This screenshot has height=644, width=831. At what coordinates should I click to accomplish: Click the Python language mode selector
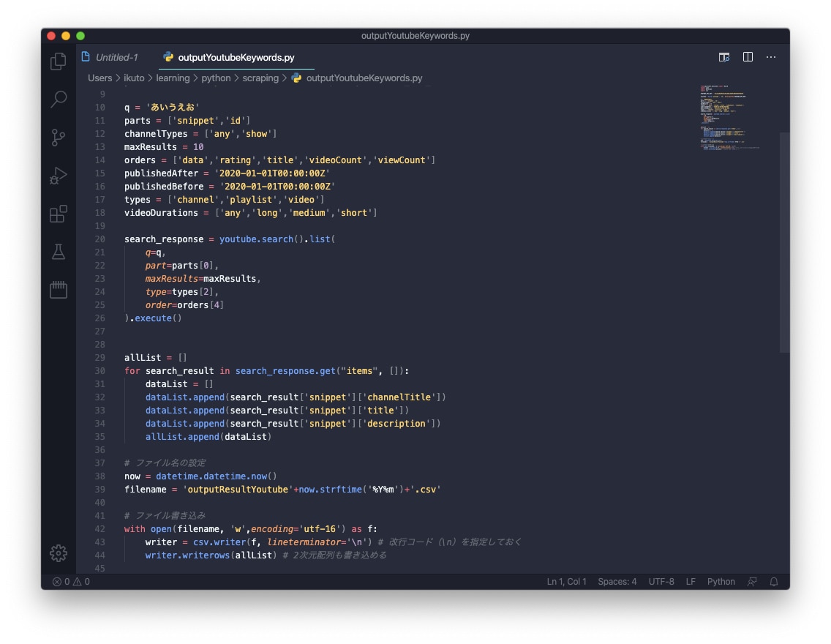click(721, 582)
